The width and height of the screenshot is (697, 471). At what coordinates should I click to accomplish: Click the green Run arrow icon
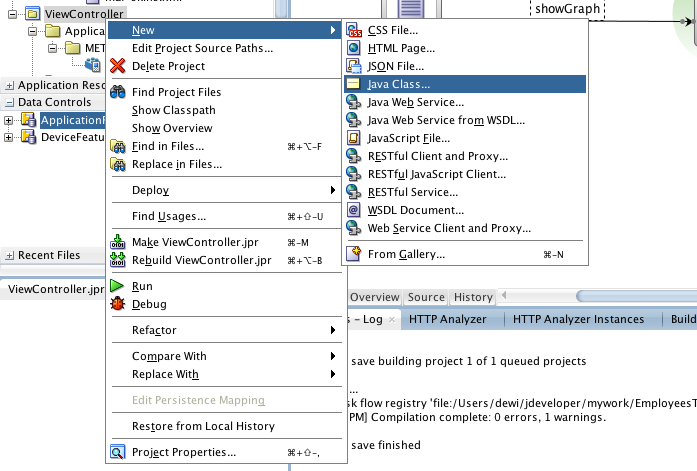click(118, 286)
